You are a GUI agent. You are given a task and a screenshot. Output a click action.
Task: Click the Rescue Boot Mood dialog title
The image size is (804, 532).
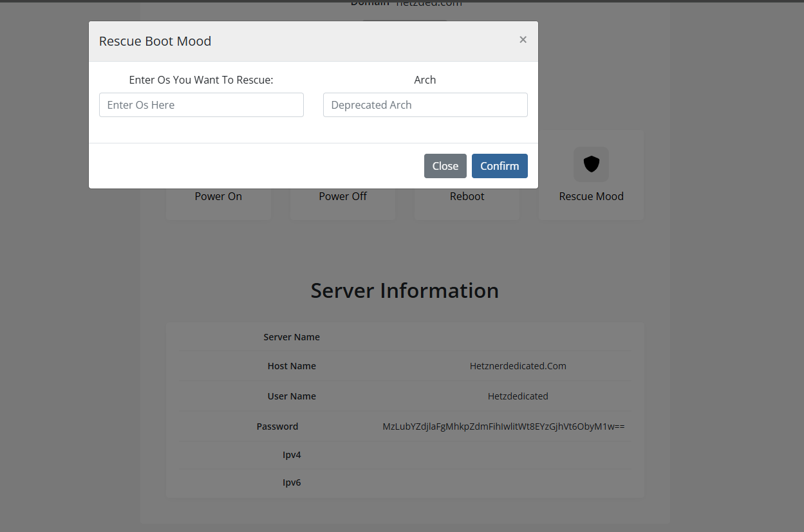tap(155, 41)
